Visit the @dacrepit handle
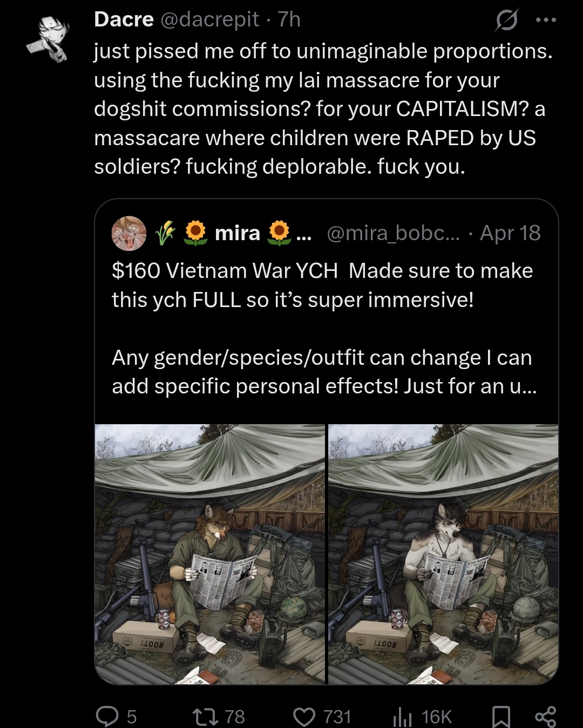This screenshot has width=583, height=728. pyautogui.click(x=209, y=19)
